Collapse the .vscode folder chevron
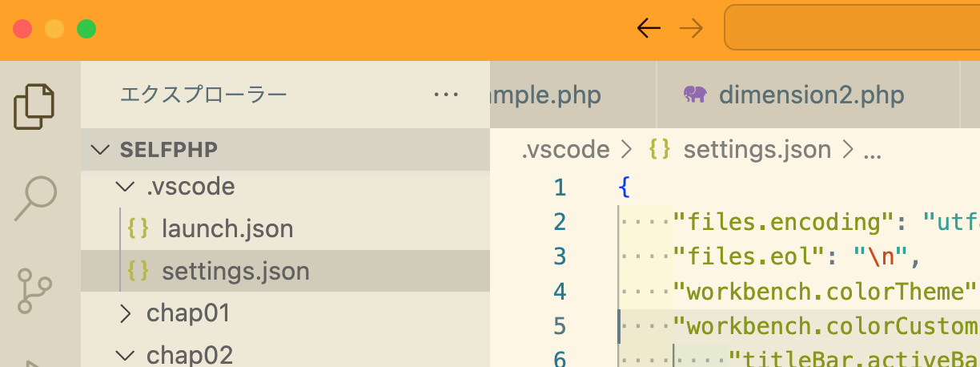 tap(125, 187)
